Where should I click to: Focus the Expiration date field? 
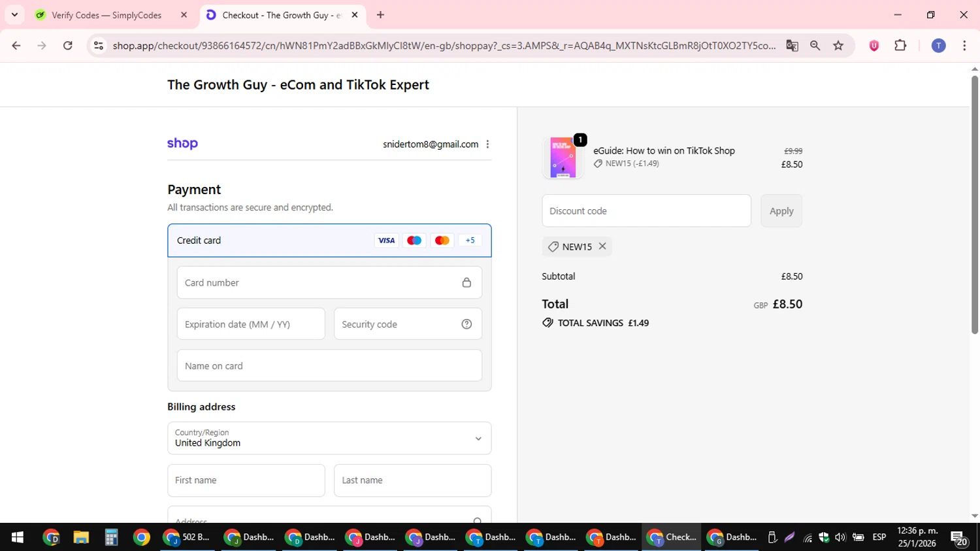[251, 324]
